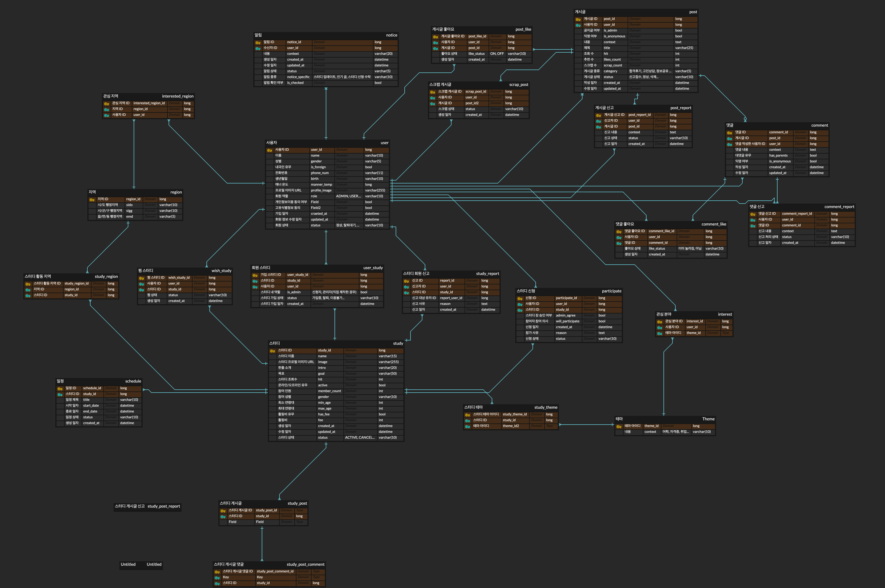This screenshot has width=885, height=588.
Task: Click the blue key icon beside region_id in interested_region
Action: click(x=107, y=110)
